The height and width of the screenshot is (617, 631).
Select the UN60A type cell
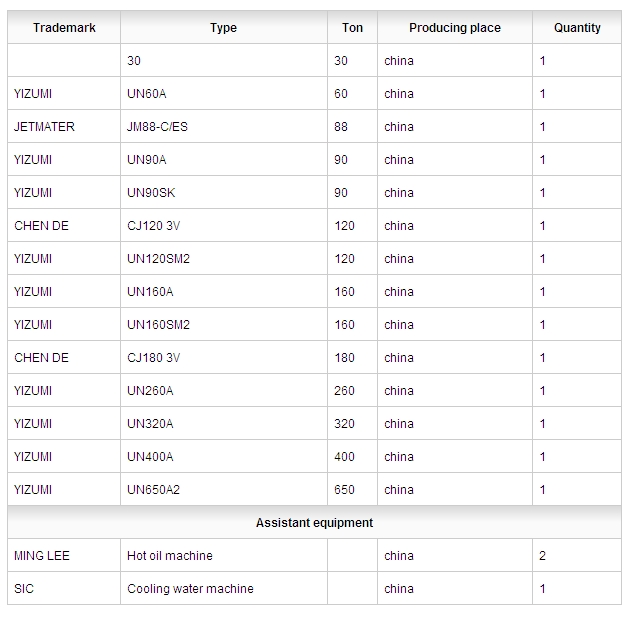(224, 93)
